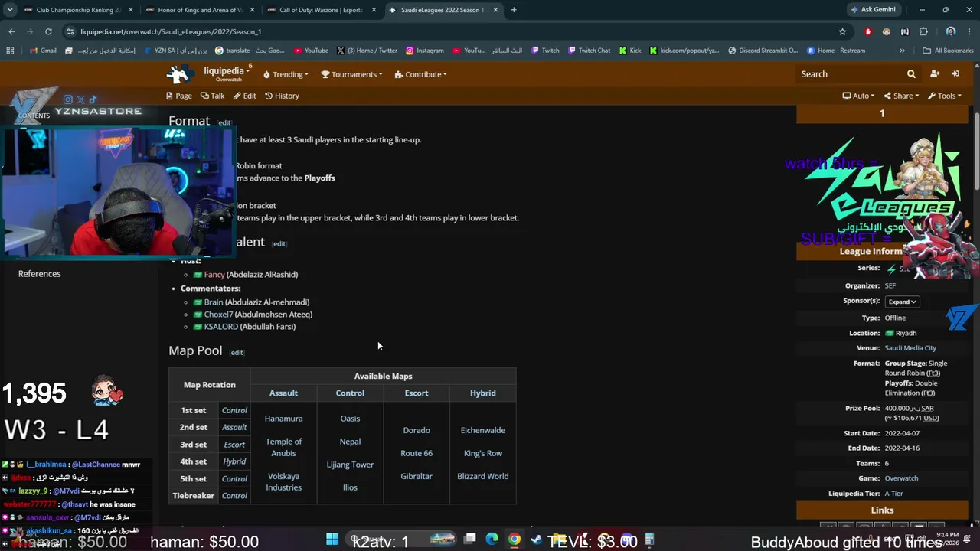980x551 pixels.
Task: Open the Temple of Anubis link
Action: click(283, 447)
